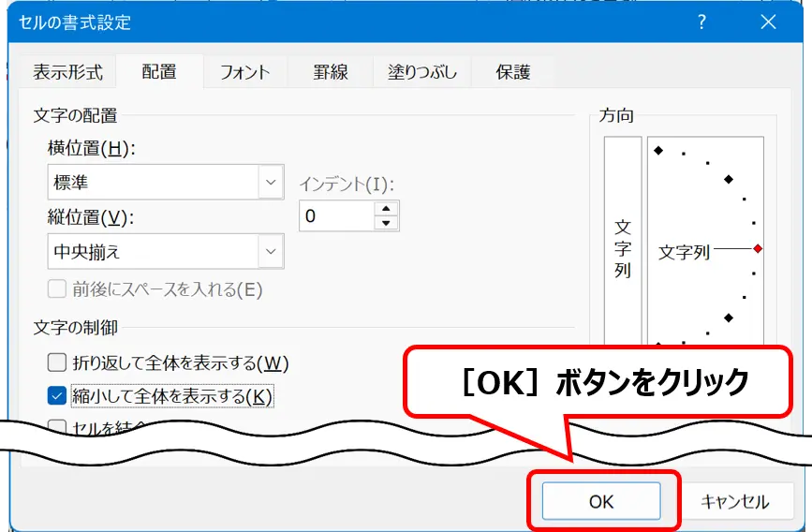Open the フォント tab
Image resolution: width=812 pixels, height=532 pixels.
pyautogui.click(x=245, y=72)
